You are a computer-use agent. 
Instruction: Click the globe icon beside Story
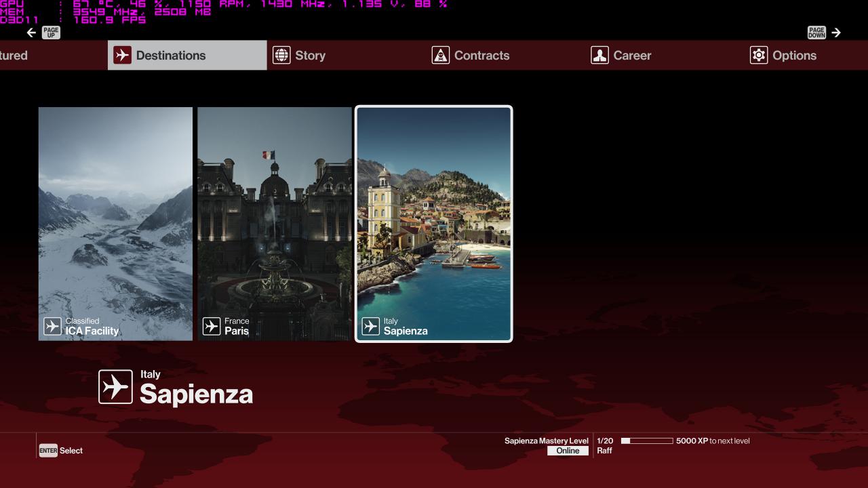coord(281,56)
